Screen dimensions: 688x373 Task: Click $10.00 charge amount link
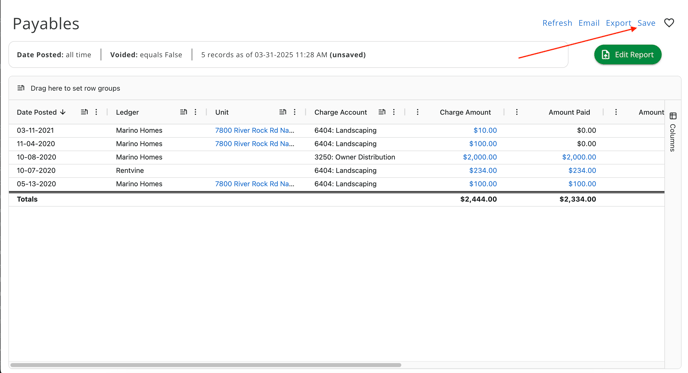pyautogui.click(x=485, y=130)
